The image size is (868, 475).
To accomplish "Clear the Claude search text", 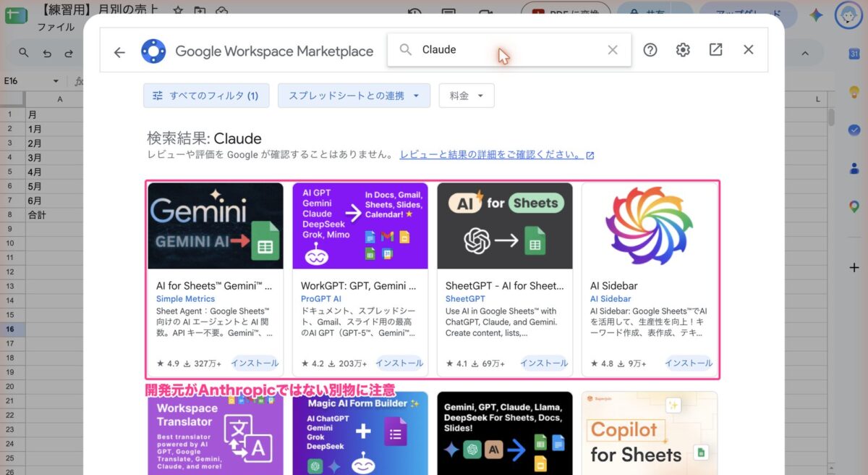I will point(613,50).
